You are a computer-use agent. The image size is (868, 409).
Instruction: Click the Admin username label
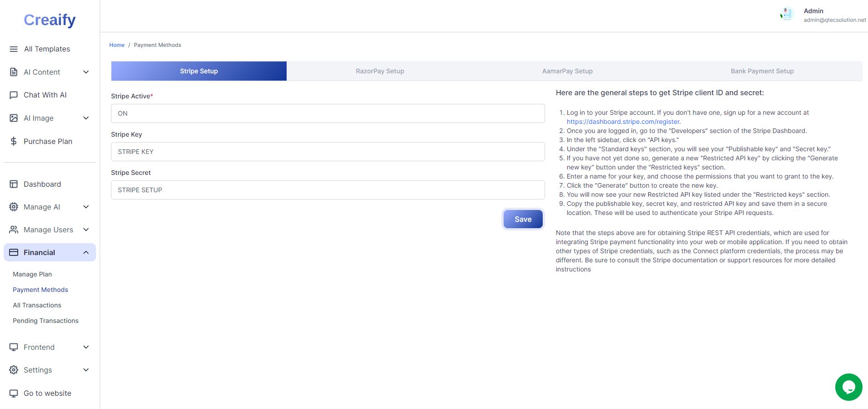tap(813, 11)
